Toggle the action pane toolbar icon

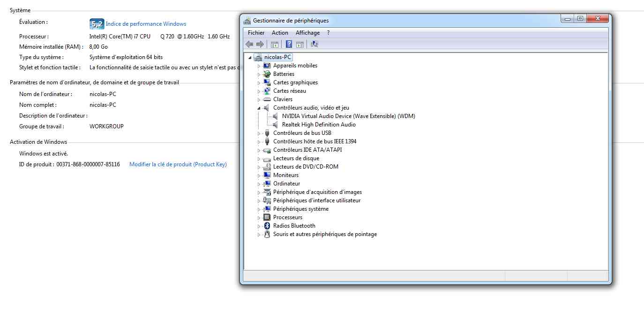[x=300, y=44]
